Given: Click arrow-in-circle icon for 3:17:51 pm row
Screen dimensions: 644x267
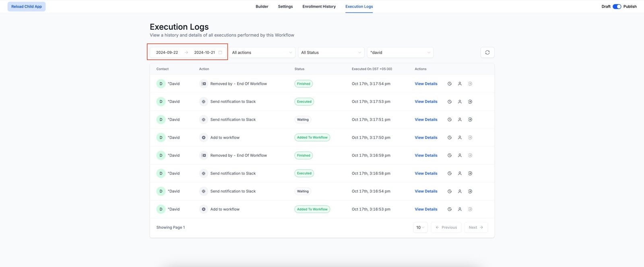Looking at the screenshot, I should pos(470,120).
